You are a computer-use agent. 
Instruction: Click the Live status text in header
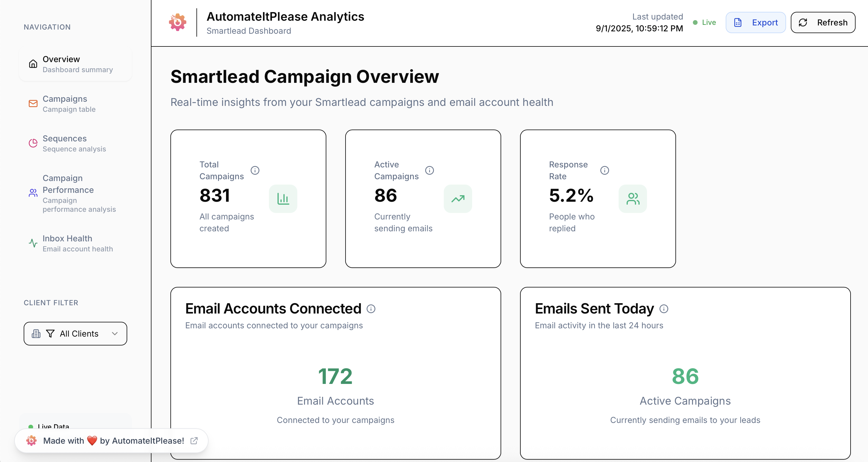click(709, 22)
